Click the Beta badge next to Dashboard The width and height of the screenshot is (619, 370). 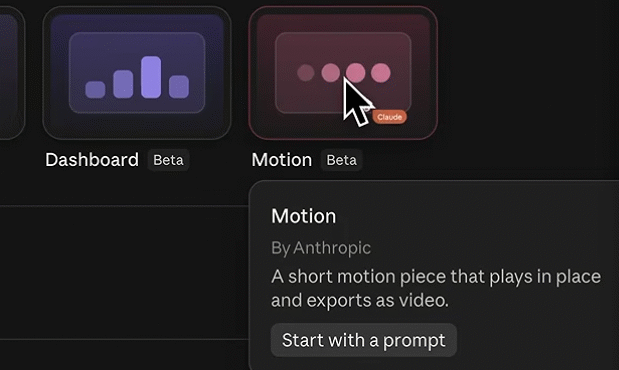click(168, 160)
